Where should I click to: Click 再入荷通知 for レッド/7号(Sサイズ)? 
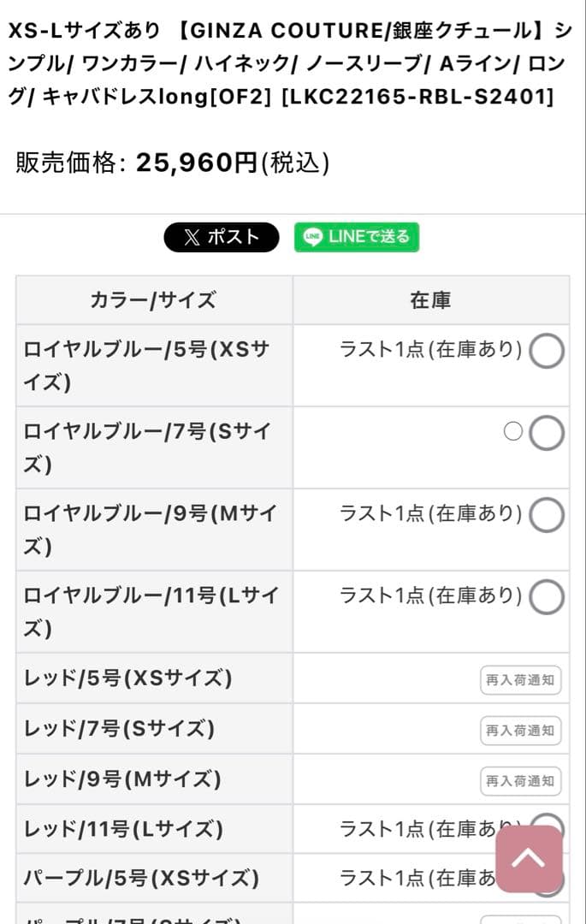[521, 730]
